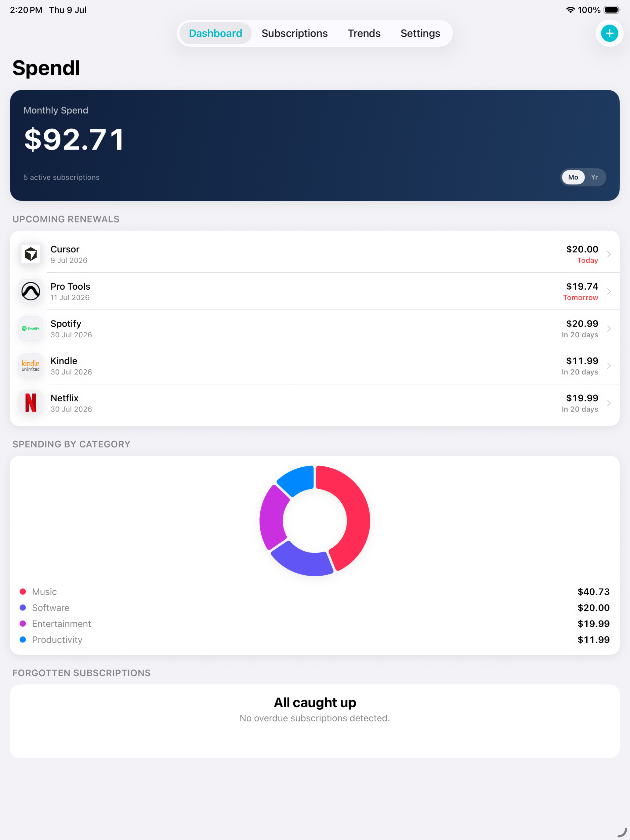Tap the Entertainment legend magenta dot
This screenshot has width=630, height=840.
[x=23, y=624]
